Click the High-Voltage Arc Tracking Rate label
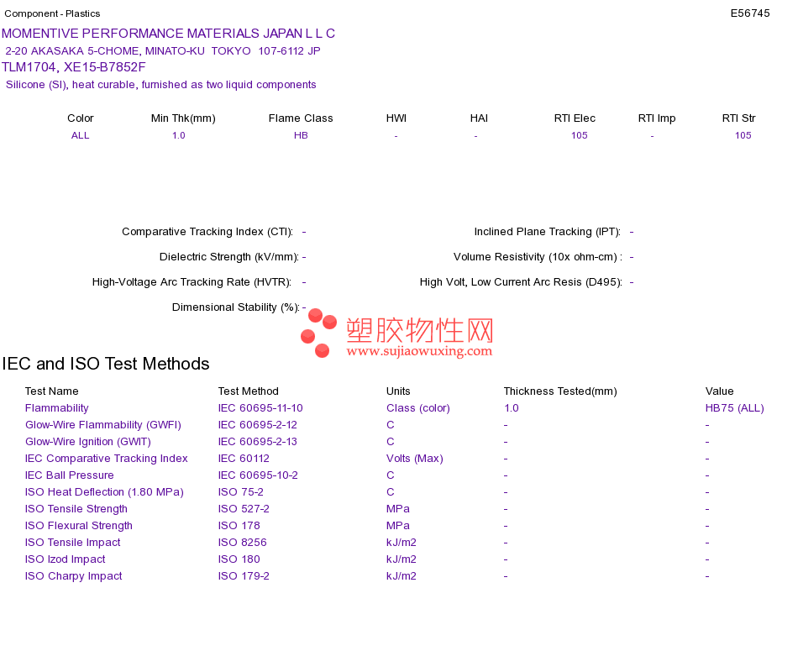This screenshot has width=798, height=672. [192, 282]
